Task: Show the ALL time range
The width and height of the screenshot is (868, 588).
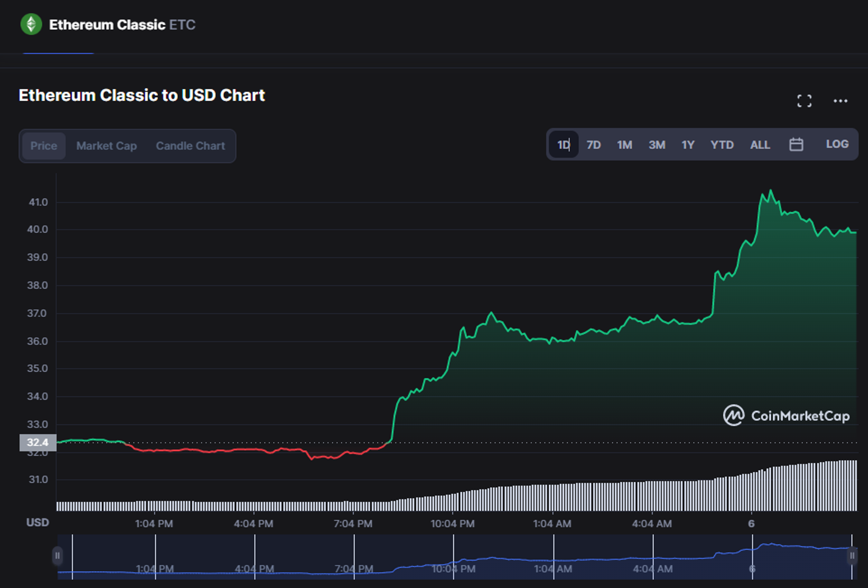Action: coord(760,145)
